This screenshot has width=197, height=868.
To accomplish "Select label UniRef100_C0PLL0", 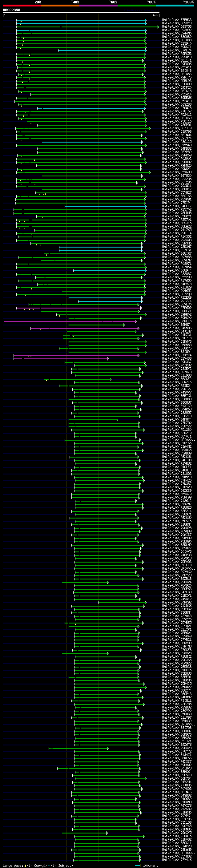I will 177,321.
